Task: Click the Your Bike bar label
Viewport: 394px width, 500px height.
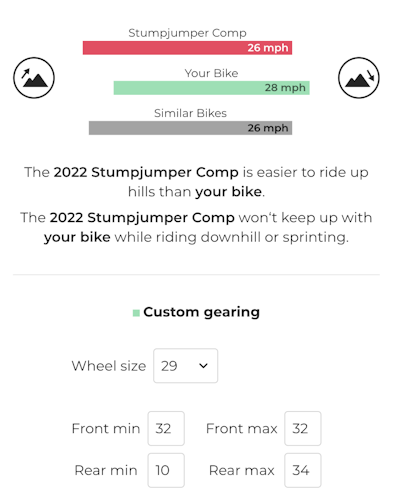Action: click(211, 73)
